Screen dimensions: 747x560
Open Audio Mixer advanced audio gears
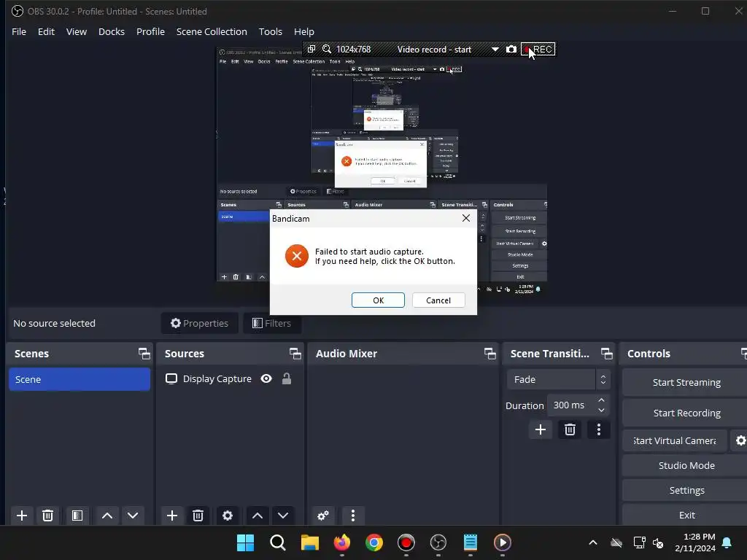point(323,516)
